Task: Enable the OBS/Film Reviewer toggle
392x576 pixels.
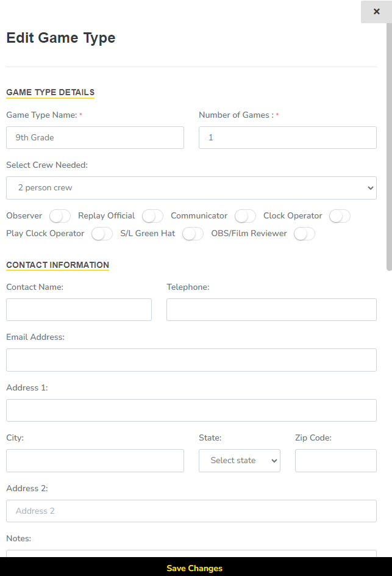Action: point(304,234)
